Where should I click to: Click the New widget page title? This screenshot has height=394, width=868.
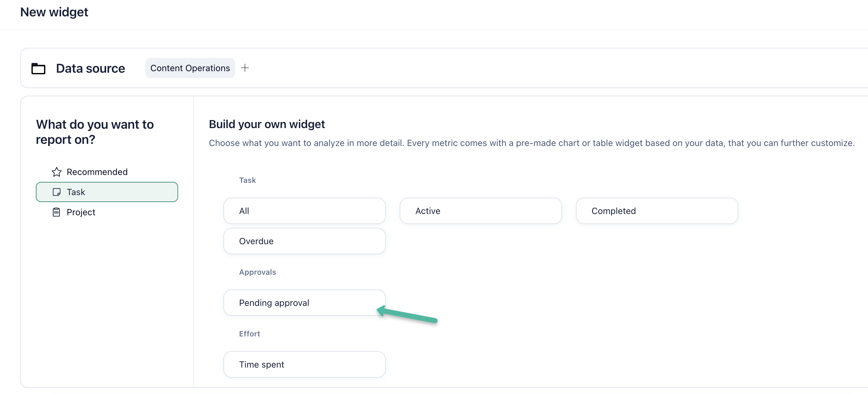(x=54, y=12)
